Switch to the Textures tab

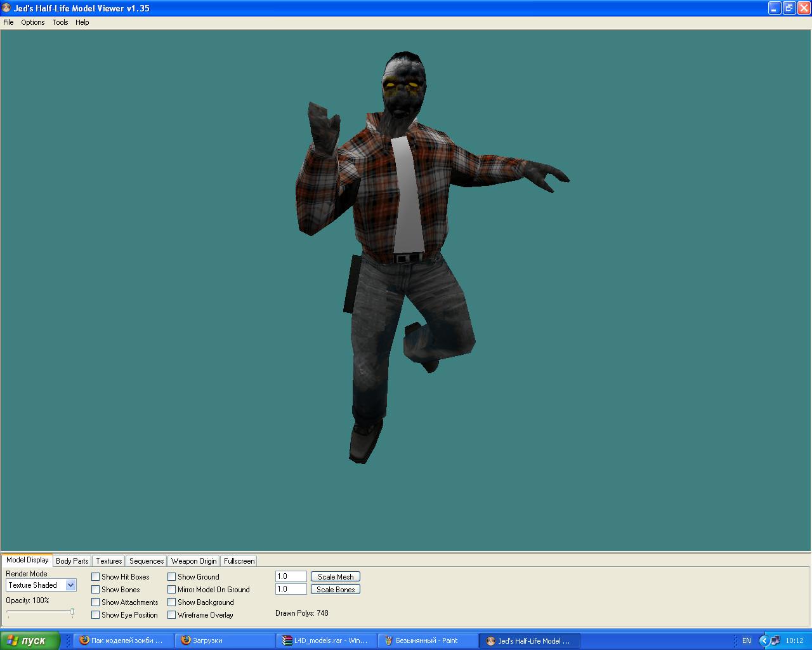pos(109,561)
